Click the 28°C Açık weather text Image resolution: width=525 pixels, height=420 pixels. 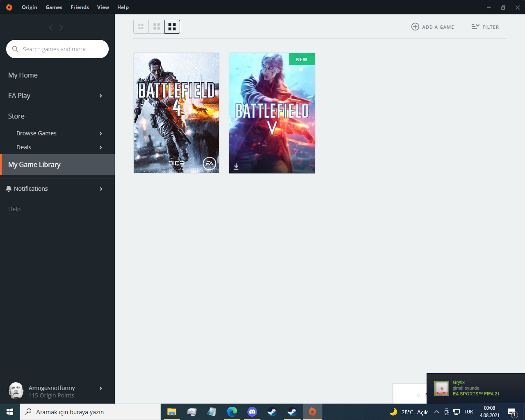[x=415, y=412]
